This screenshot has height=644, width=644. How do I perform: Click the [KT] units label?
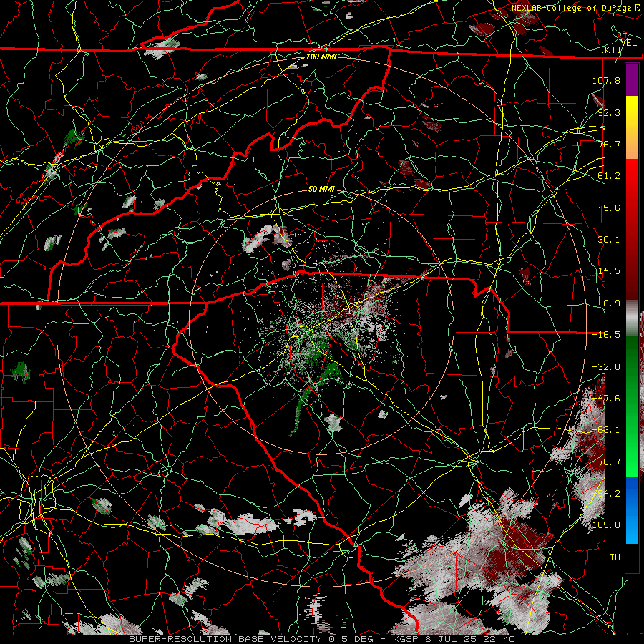[610, 49]
